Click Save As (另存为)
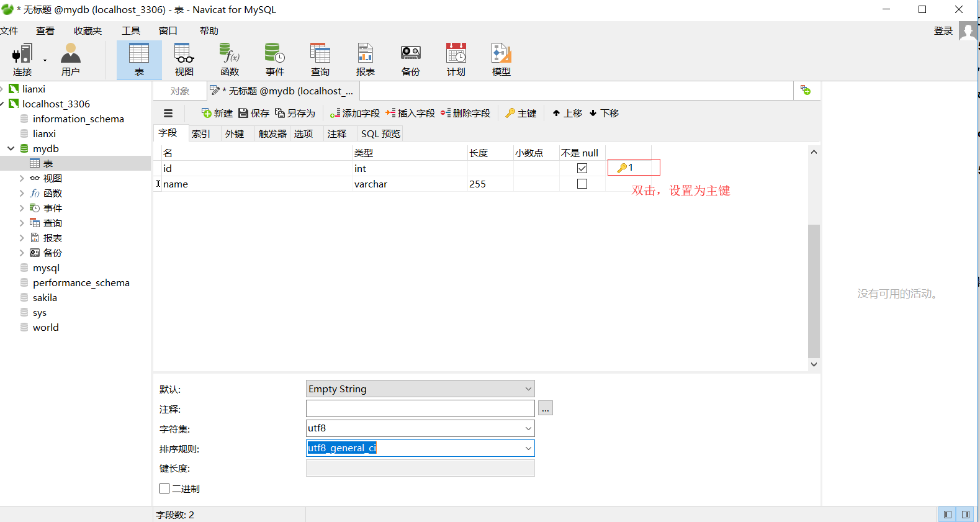 [295, 113]
